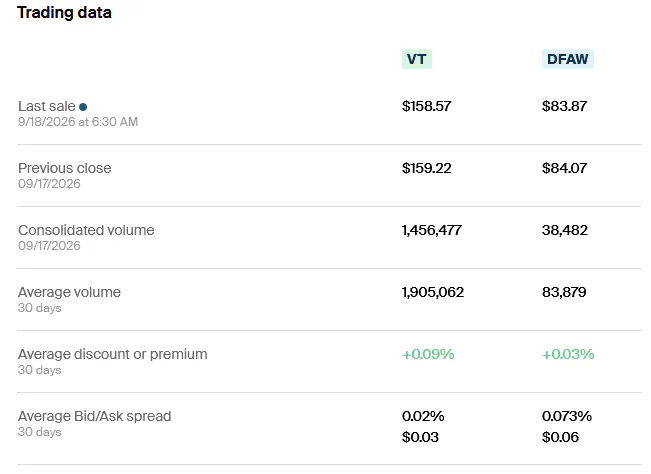Click DFAW last sale value $83.87
Screen dimensions: 651x474
point(564,106)
